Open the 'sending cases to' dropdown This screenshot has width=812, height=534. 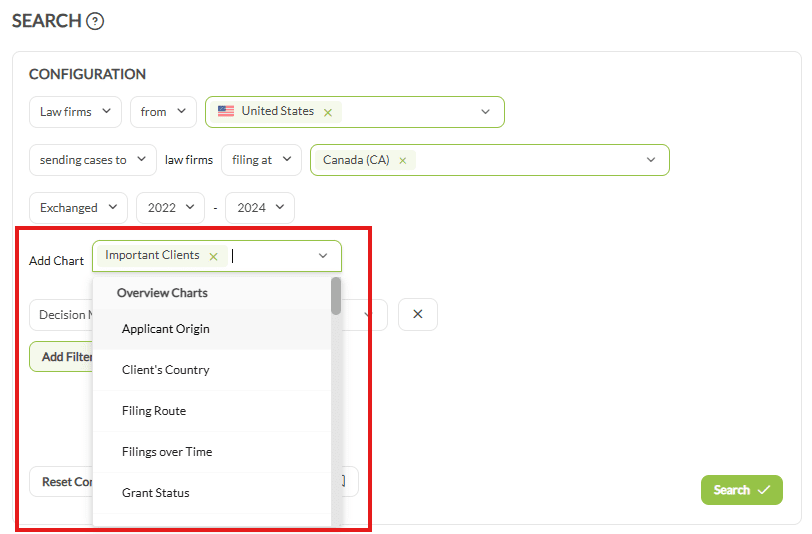[93, 160]
